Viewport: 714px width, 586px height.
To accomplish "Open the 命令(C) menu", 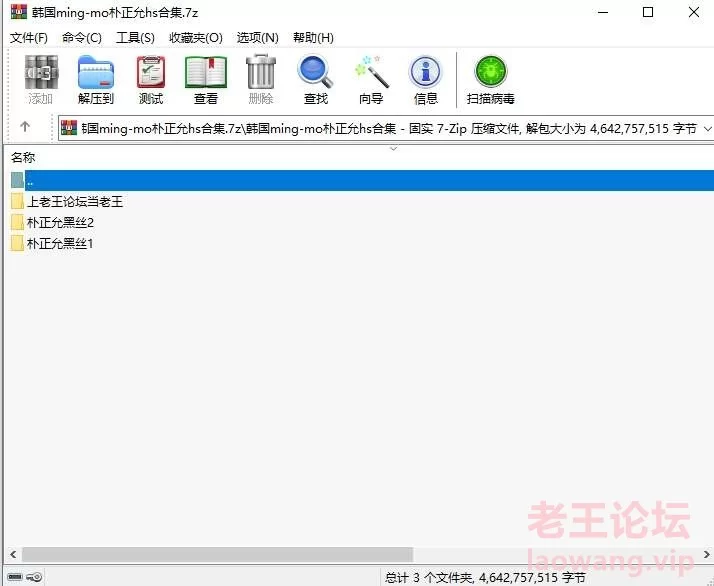I will click(x=82, y=38).
